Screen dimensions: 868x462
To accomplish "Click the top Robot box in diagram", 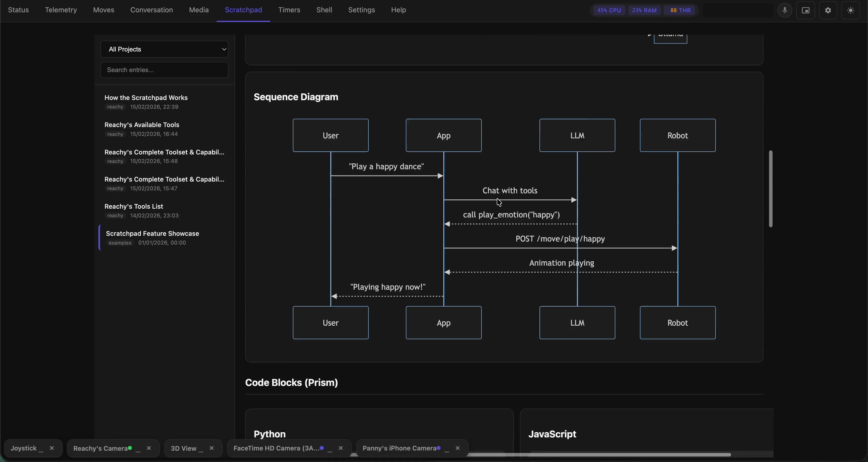I will (678, 136).
